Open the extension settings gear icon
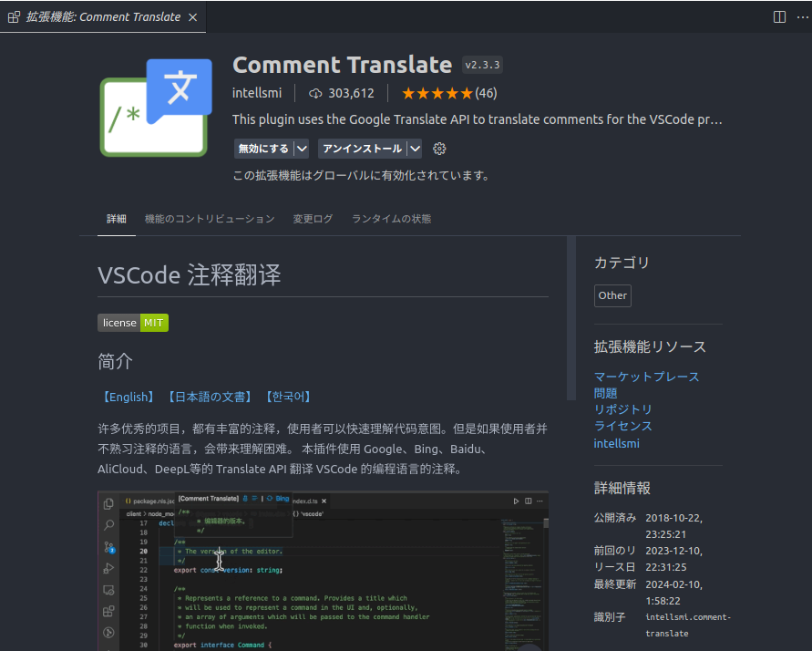Viewport: 812px width, 651px height. click(439, 149)
